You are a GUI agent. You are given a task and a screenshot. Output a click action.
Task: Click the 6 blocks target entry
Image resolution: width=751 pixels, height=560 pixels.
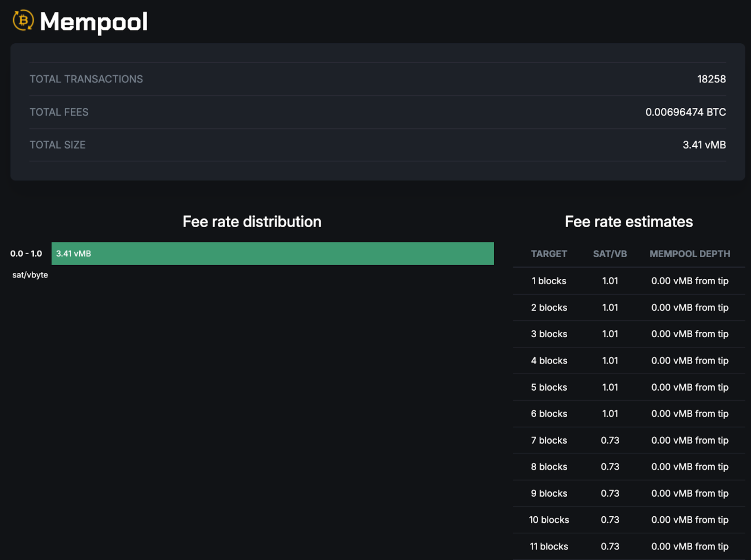pyautogui.click(x=548, y=413)
